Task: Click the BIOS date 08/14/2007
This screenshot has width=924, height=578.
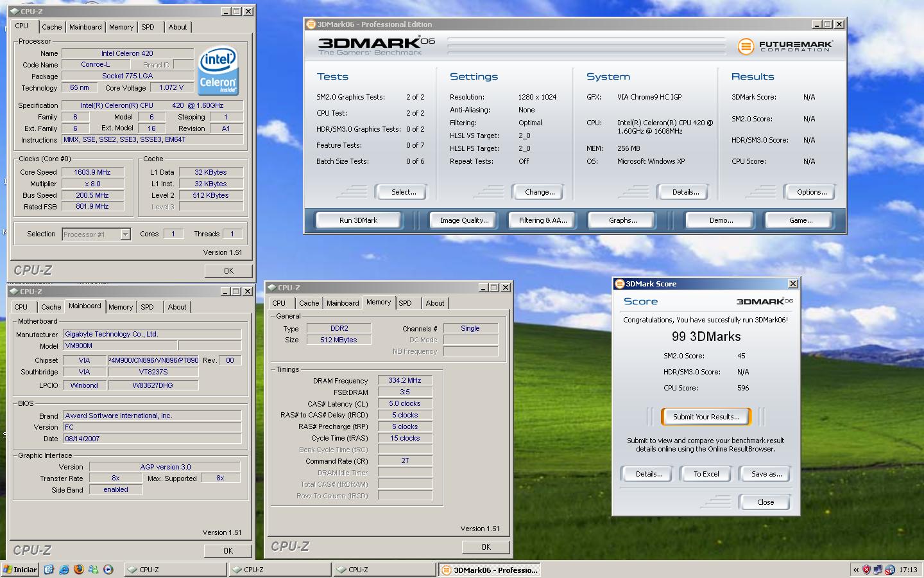Action: tap(152, 439)
